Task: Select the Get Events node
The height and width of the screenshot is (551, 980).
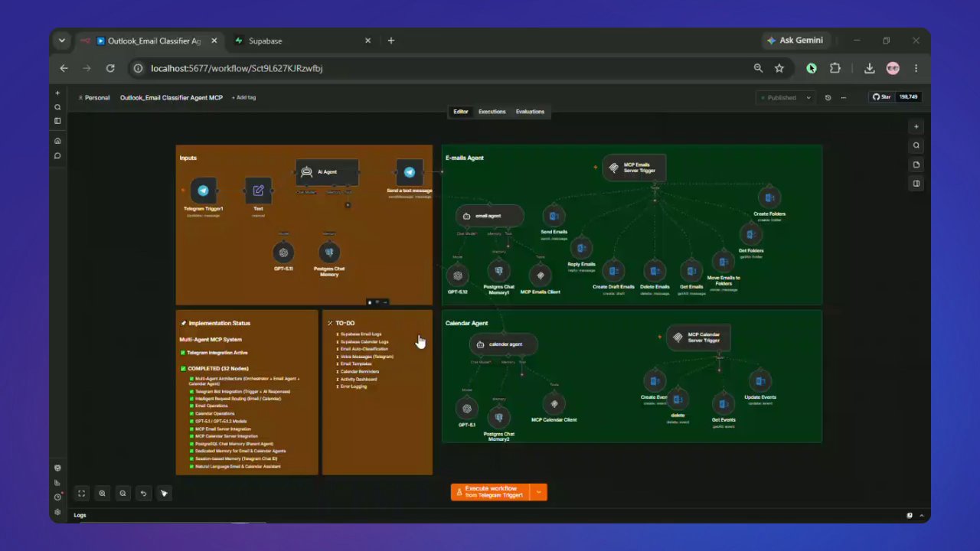Action: (x=724, y=403)
